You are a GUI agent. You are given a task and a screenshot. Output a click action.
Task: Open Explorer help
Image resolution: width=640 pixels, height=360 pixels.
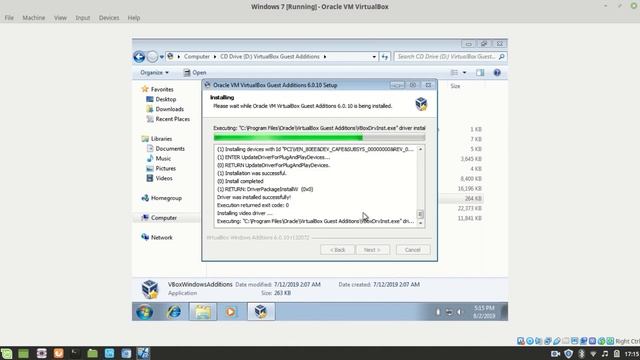[497, 73]
